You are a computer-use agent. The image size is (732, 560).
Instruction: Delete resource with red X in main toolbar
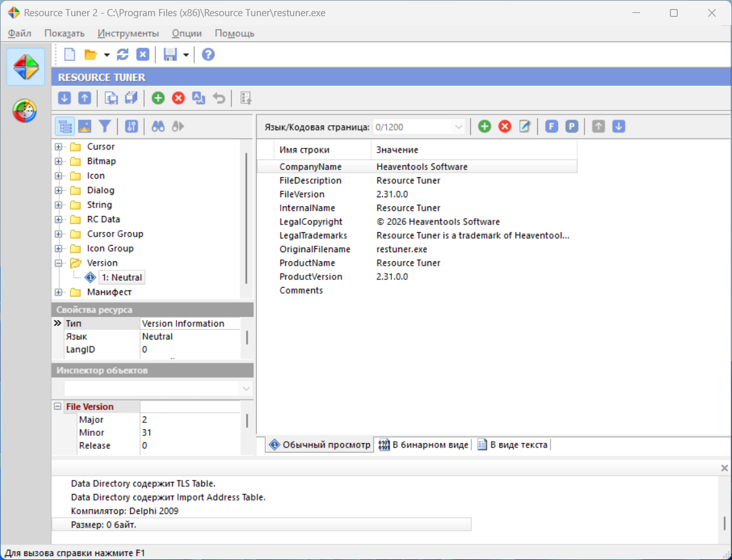click(x=178, y=98)
